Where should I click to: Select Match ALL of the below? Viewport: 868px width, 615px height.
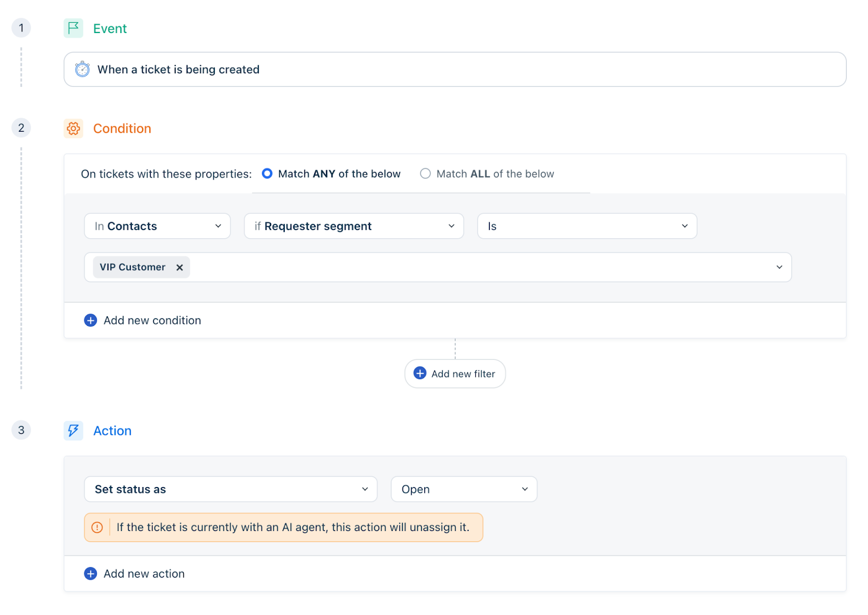point(425,174)
